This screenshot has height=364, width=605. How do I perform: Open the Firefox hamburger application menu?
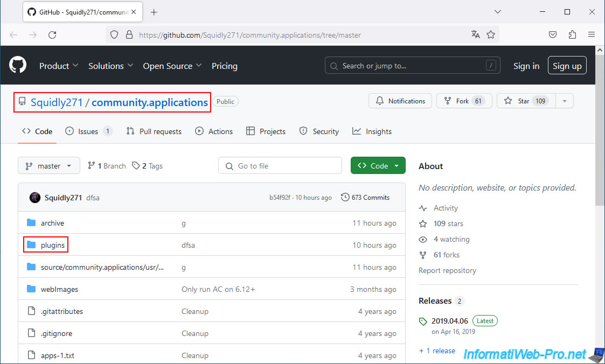(x=592, y=34)
